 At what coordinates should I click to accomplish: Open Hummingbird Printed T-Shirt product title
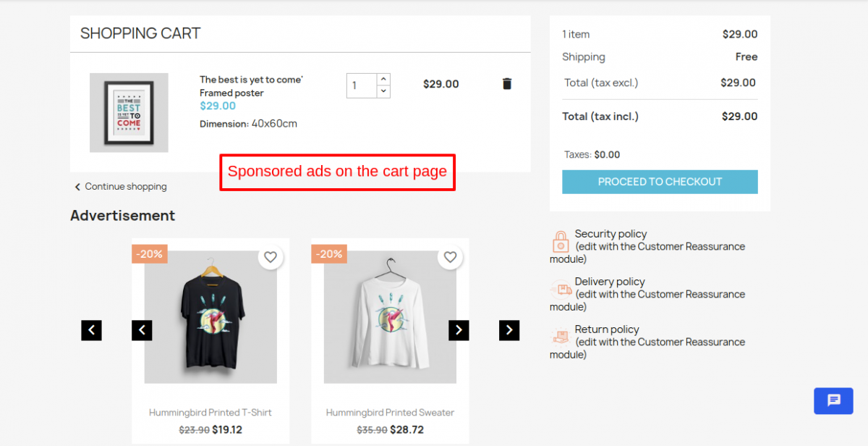pos(210,413)
